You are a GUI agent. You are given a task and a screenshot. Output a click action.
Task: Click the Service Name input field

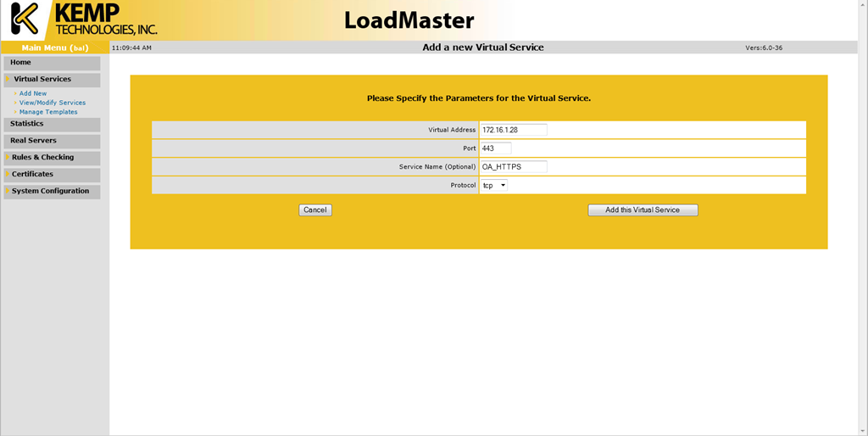[513, 167]
